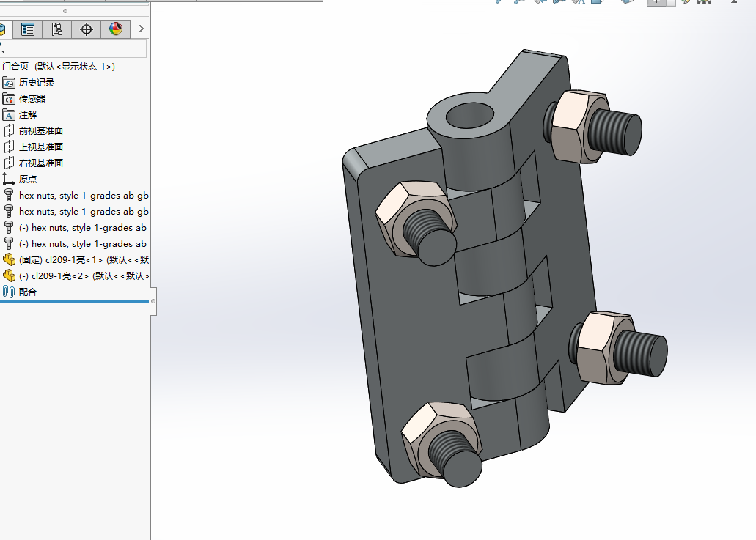Show more manager tabs with the chevron
Image resolution: width=756 pixels, height=540 pixels.
click(x=141, y=29)
